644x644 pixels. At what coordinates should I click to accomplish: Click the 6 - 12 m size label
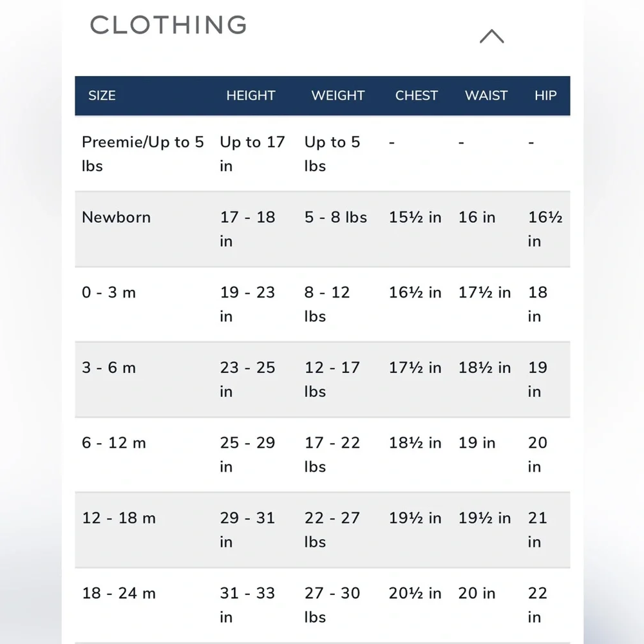tap(114, 443)
